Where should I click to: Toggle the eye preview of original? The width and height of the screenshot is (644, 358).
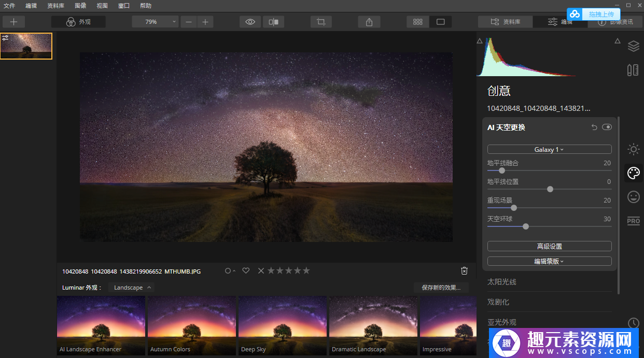[x=250, y=22]
